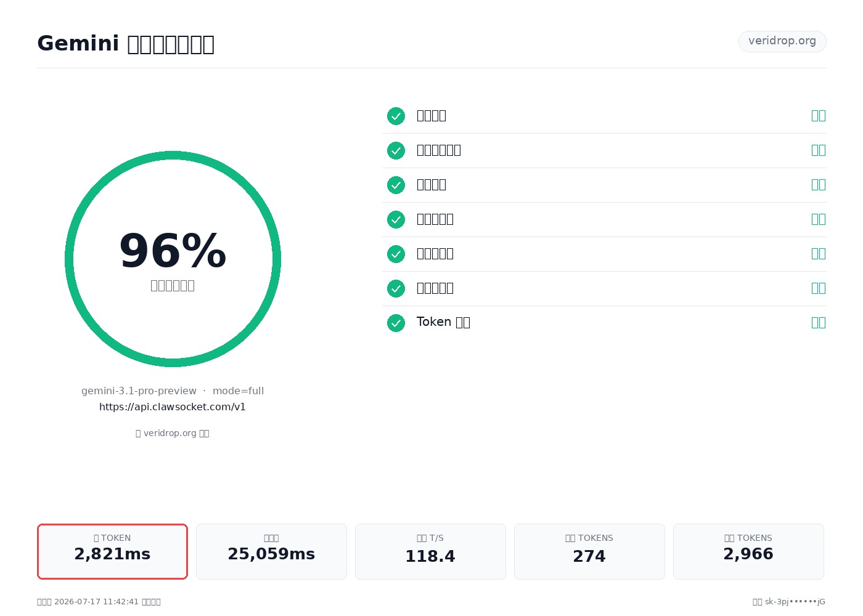Select the 25,059ms stat card

click(271, 551)
